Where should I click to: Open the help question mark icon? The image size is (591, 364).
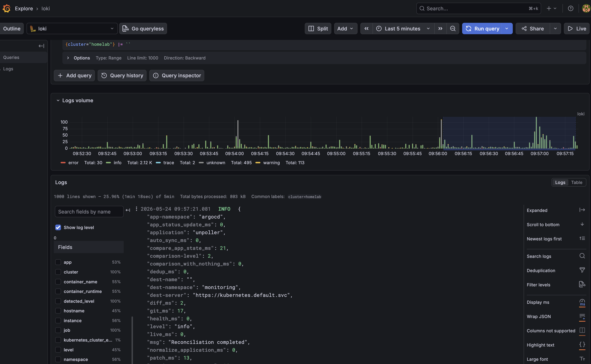point(571,8)
